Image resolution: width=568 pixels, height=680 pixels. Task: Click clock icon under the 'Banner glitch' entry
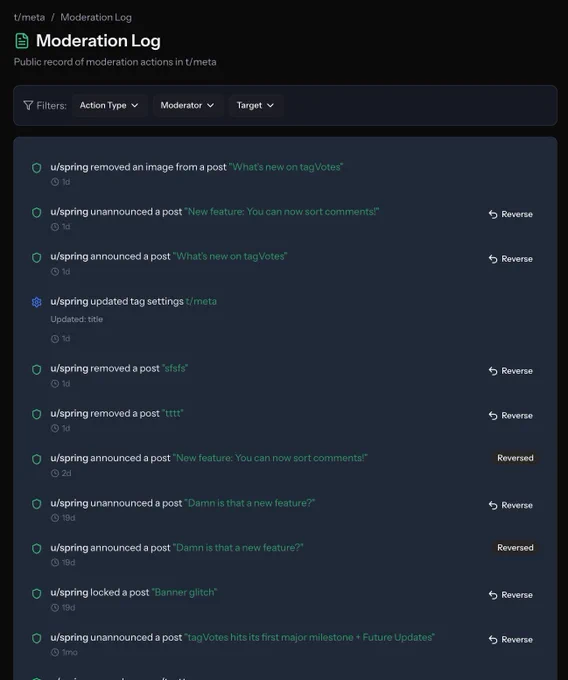pyautogui.click(x=55, y=608)
